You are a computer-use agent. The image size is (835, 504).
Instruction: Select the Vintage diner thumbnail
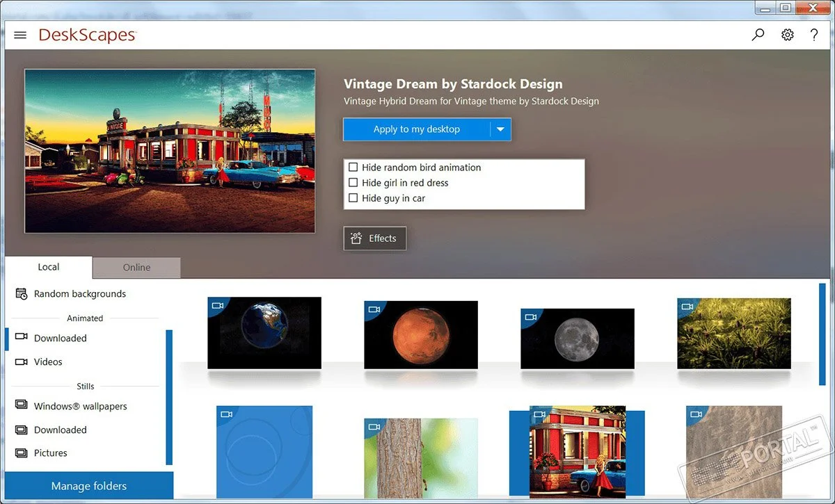578,452
